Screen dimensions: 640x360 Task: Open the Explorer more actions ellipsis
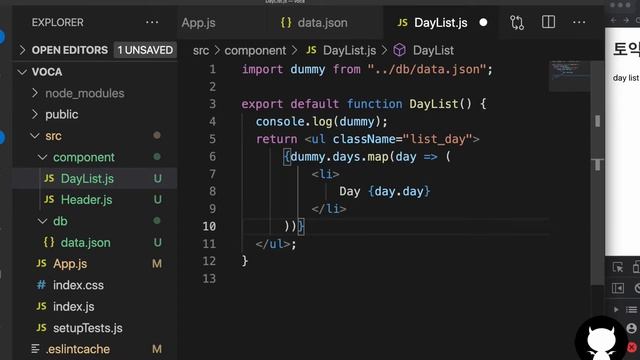pos(152,22)
